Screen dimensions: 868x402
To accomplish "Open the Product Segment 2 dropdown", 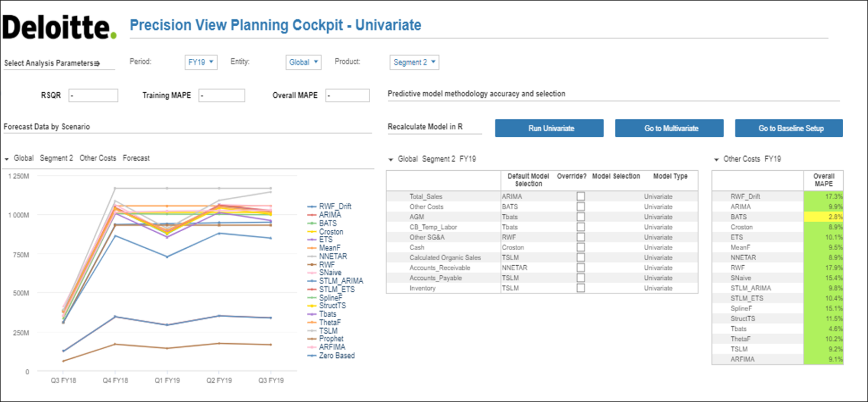I will tap(414, 62).
